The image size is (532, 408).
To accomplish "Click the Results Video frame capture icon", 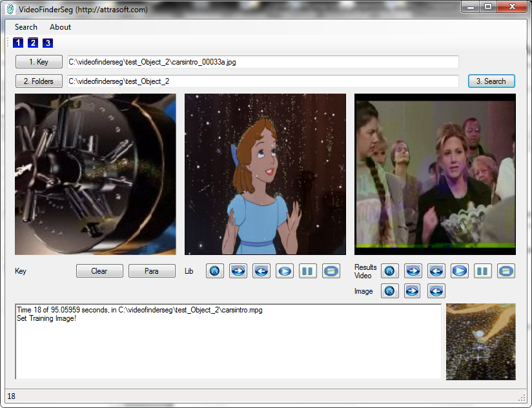I will click(506, 271).
